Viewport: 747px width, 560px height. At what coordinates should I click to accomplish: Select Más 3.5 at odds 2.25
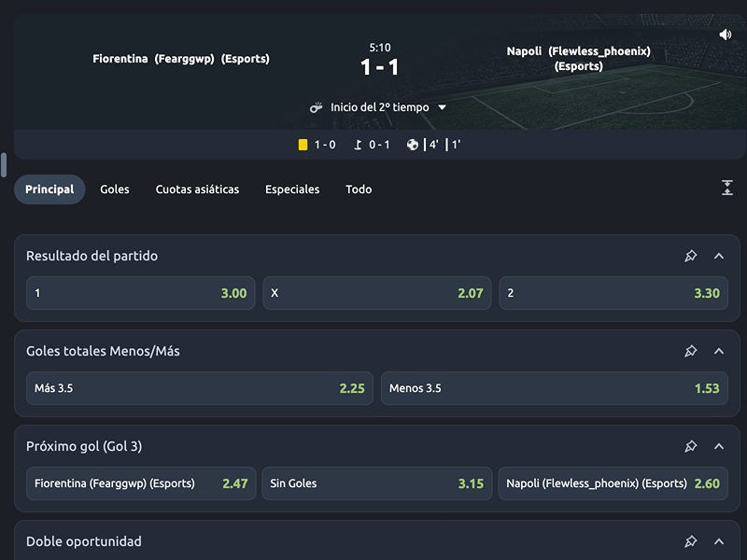199,388
